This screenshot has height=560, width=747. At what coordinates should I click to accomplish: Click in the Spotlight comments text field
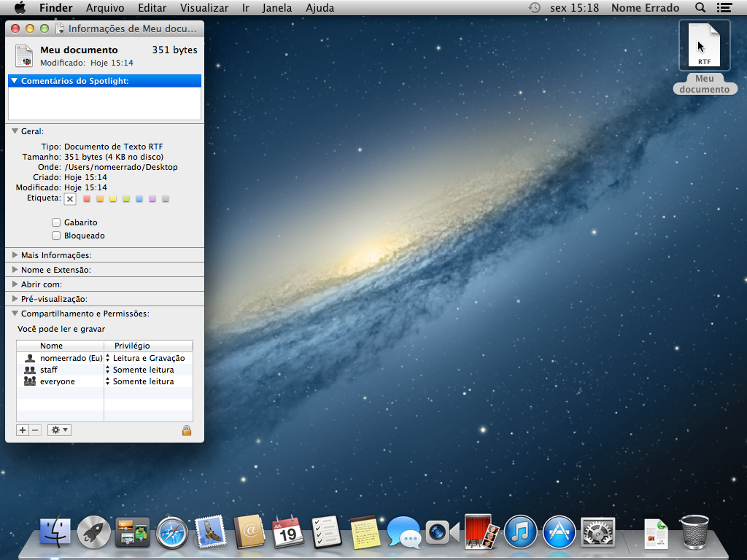tap(104, 103)
